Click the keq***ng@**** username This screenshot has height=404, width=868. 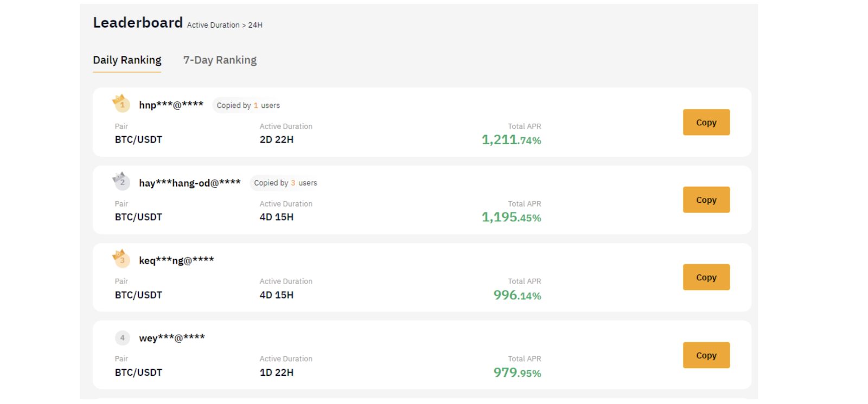click(176, 260)
